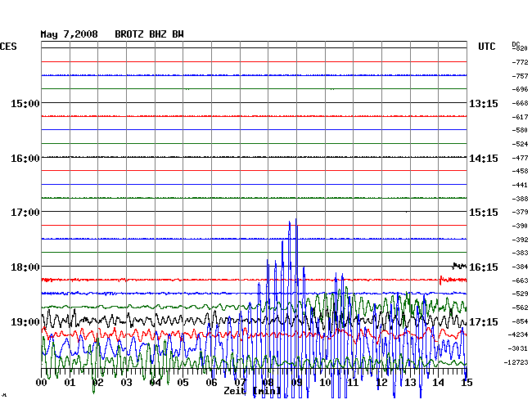This screenshot has height=404, width=532.
Task: Click the May 7,2008 date text
Action: pyautogui.click(x=70, y=34)
